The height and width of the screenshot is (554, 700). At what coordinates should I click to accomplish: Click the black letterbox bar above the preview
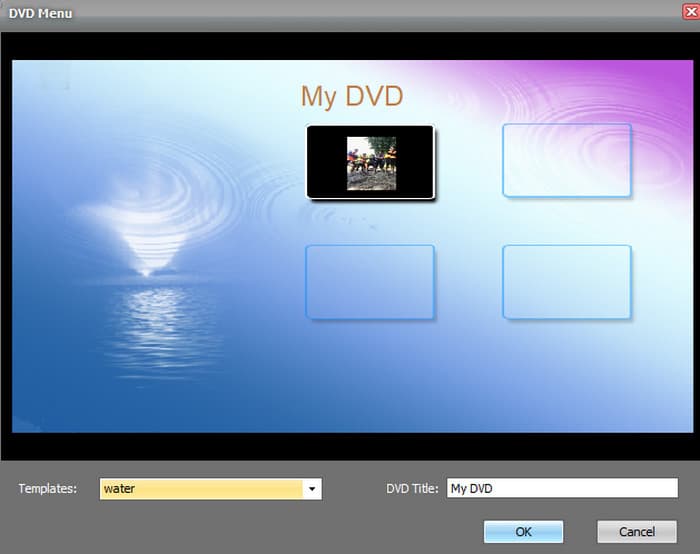tap(350, 45)
